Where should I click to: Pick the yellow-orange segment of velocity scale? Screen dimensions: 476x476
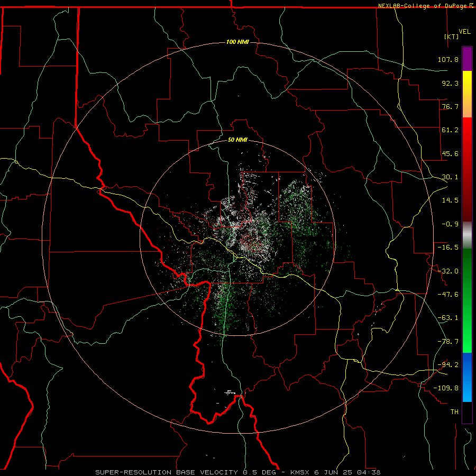[x=467, y=94]
